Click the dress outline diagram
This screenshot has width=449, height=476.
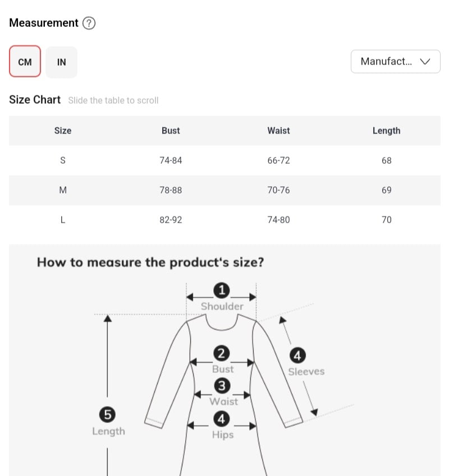[x=223, y=395]
